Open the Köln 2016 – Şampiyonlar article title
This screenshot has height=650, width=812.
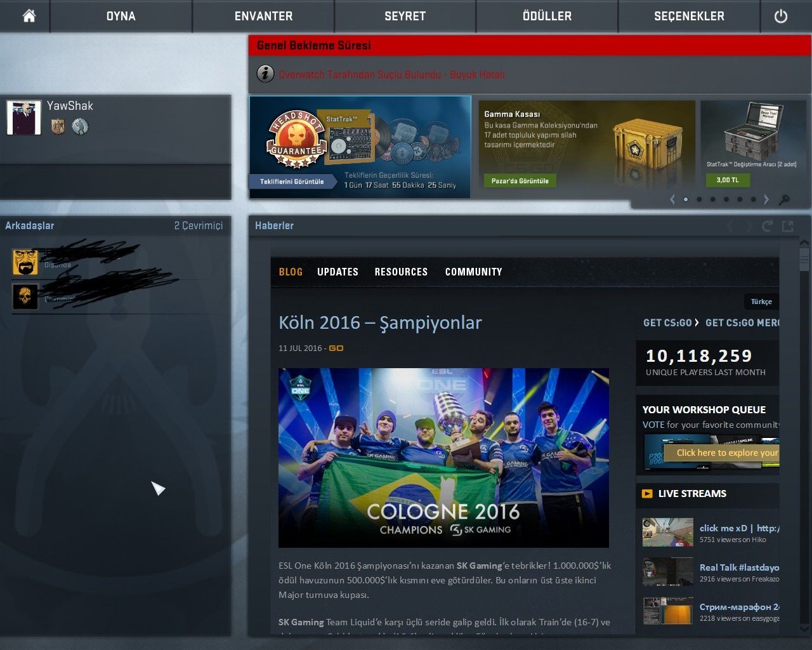[x=380, y=322]
